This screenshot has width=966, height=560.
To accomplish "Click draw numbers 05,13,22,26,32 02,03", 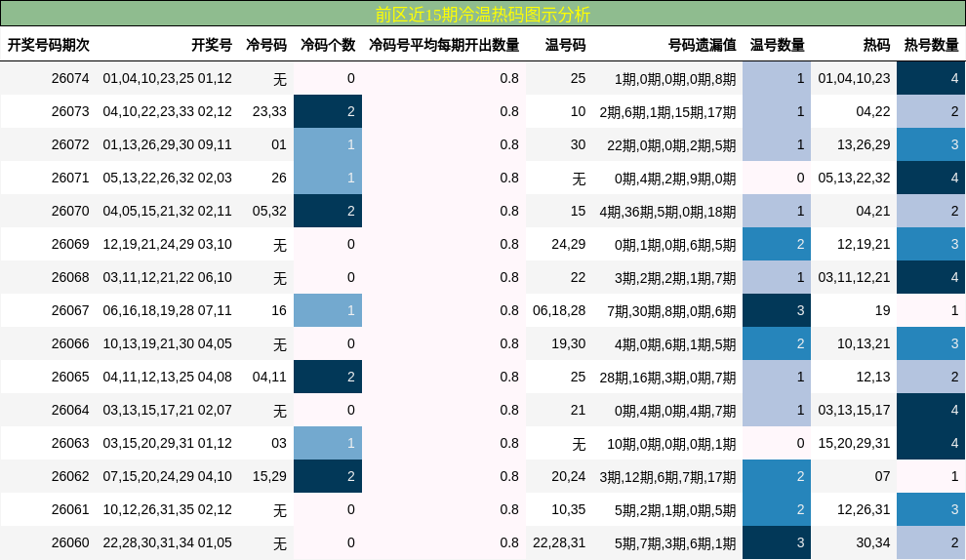I will click(x=167, y=178).
